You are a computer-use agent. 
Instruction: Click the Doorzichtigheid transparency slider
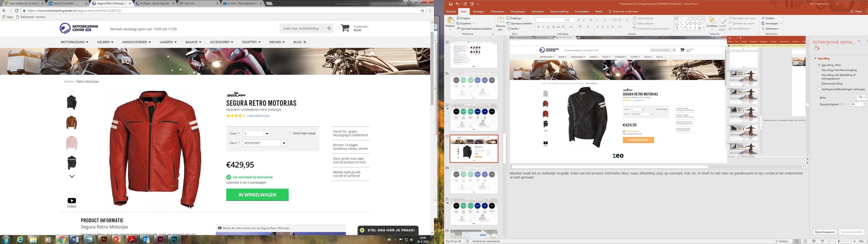point(844,104)
